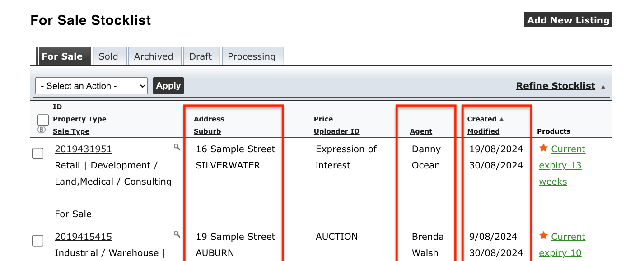Tick checkbox for listing 2019431951
Viewport: 644px width, 261px height.
pyautogui.click(x=38, y=154)
